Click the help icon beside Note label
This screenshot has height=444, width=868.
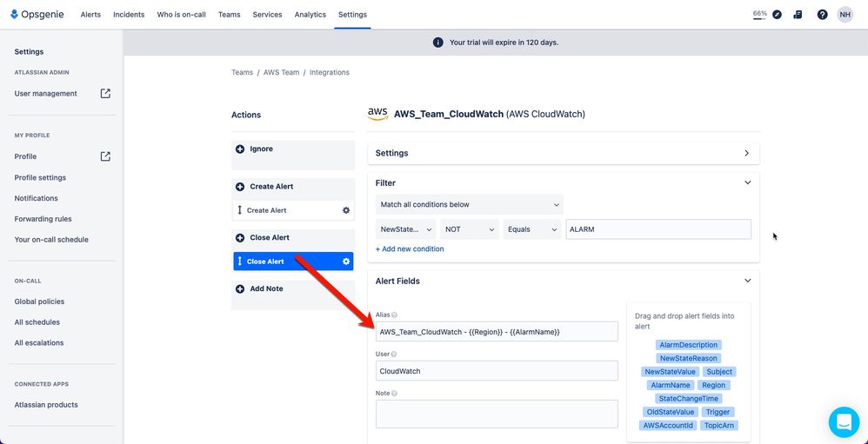pos(395,393)
